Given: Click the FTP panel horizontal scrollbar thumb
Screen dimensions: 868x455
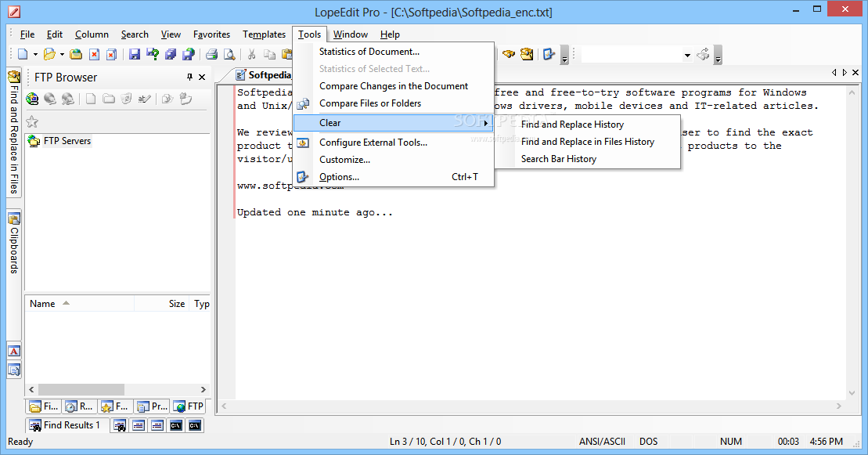Looking at the screenshot, I should (81, 389).
